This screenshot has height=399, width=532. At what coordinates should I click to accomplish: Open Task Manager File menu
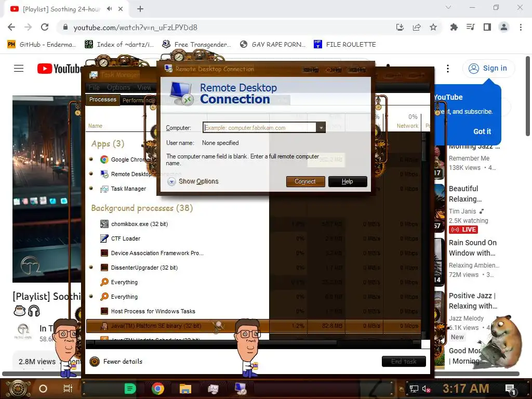(x=94, y=87)
